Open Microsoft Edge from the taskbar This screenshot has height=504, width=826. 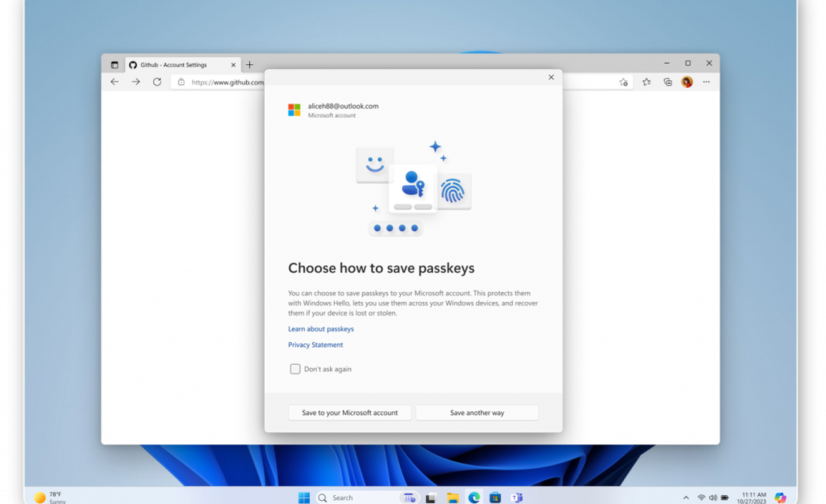pyautogui.click(x=474, y=498)
